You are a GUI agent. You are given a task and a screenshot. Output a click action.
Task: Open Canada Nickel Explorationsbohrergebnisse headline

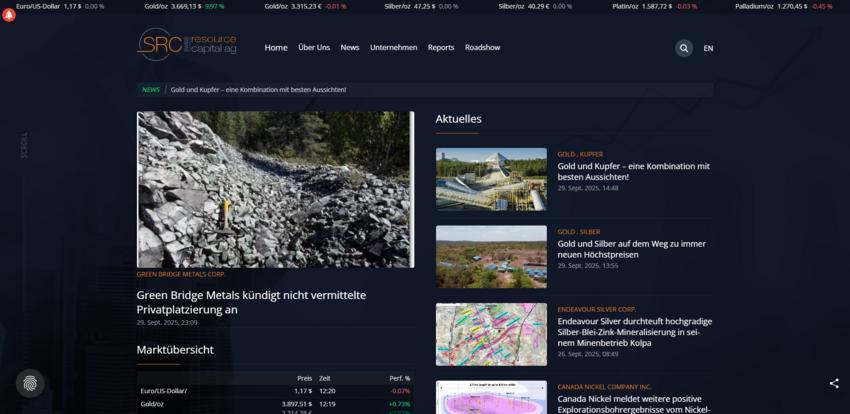click(x=634, y=404)
